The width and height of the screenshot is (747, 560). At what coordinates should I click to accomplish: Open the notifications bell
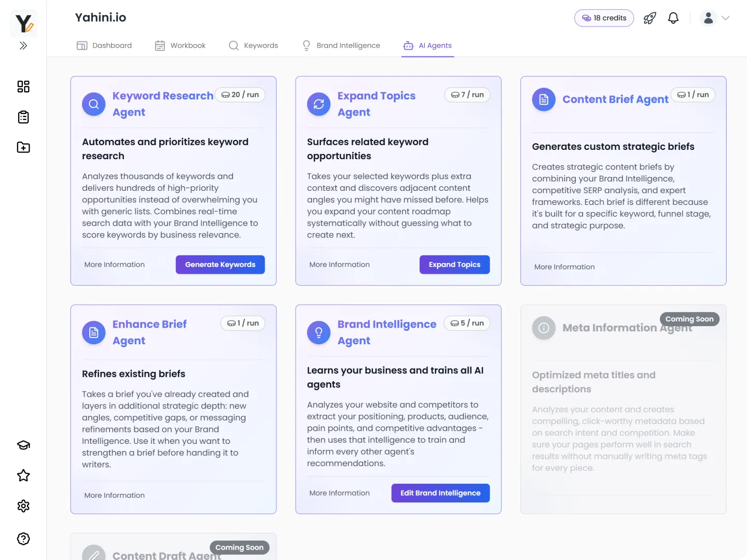click(673, 18)
